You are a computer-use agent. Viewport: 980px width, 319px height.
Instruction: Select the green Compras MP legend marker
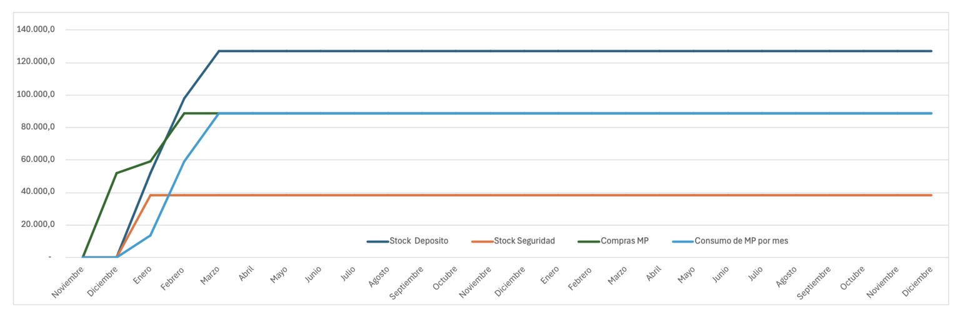589,241
